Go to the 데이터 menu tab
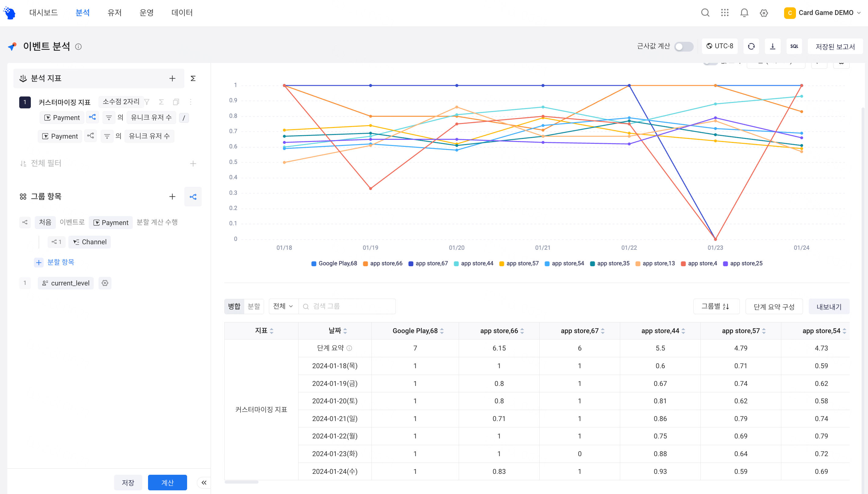868x494 pixels. click(182, 13)
